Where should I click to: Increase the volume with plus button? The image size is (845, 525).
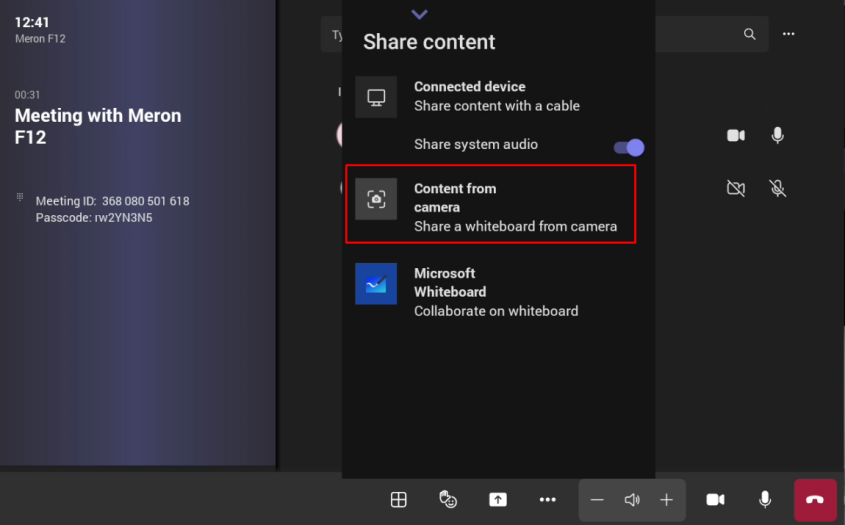666,500
